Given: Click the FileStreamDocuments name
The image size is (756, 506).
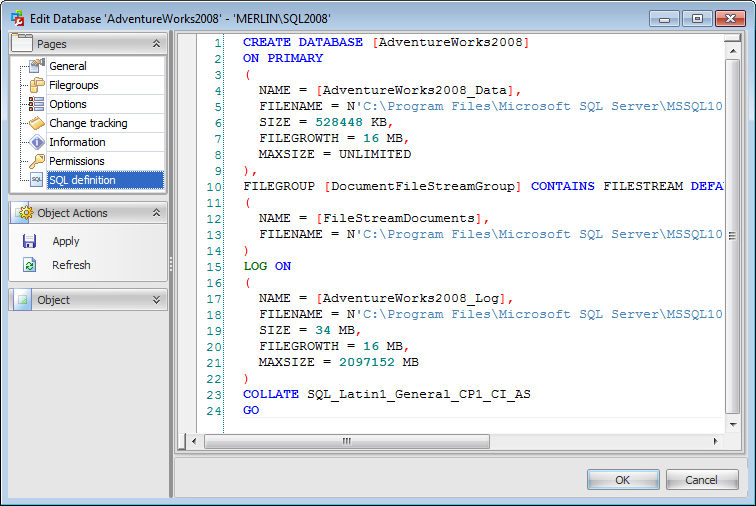Looking at the screenshot, I should 399,218.
